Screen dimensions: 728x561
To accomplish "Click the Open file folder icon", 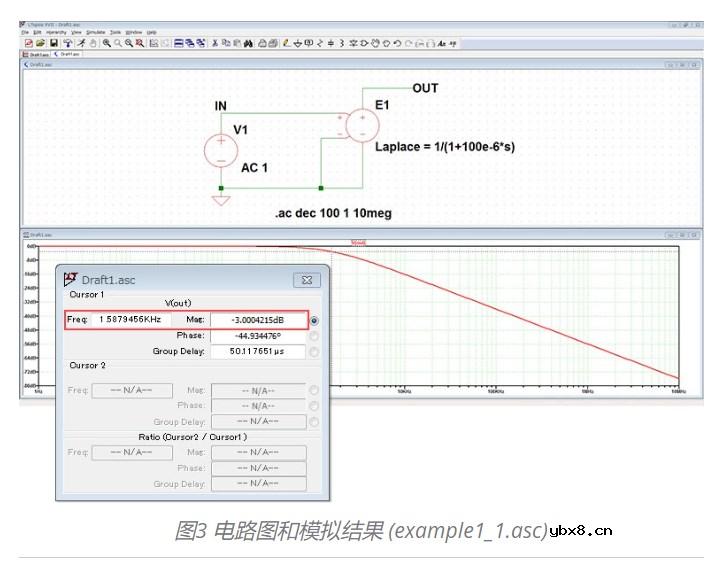I will tap(40, 43).
